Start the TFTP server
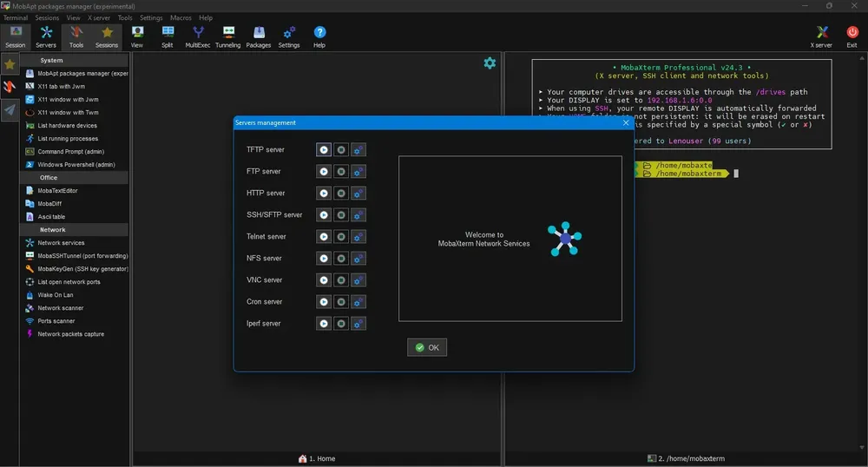 (324, 150)
